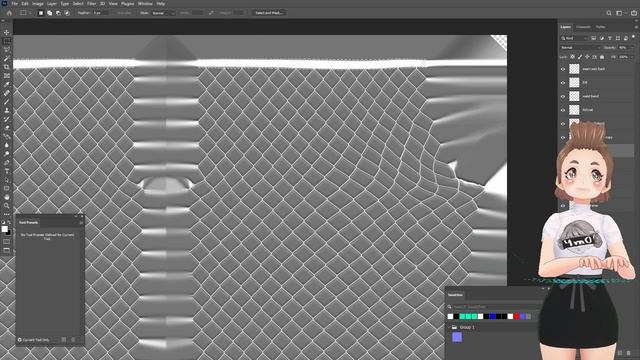The height and width of the screenshot is (360, 640).
Task: Toggle visibility of the topmost layer
Action: point(563,69)
